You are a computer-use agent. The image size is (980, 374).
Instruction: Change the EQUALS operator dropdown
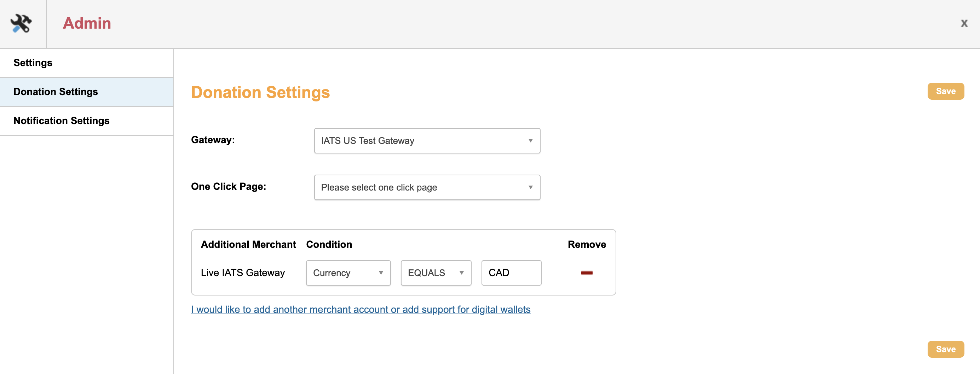click(436, 273)
